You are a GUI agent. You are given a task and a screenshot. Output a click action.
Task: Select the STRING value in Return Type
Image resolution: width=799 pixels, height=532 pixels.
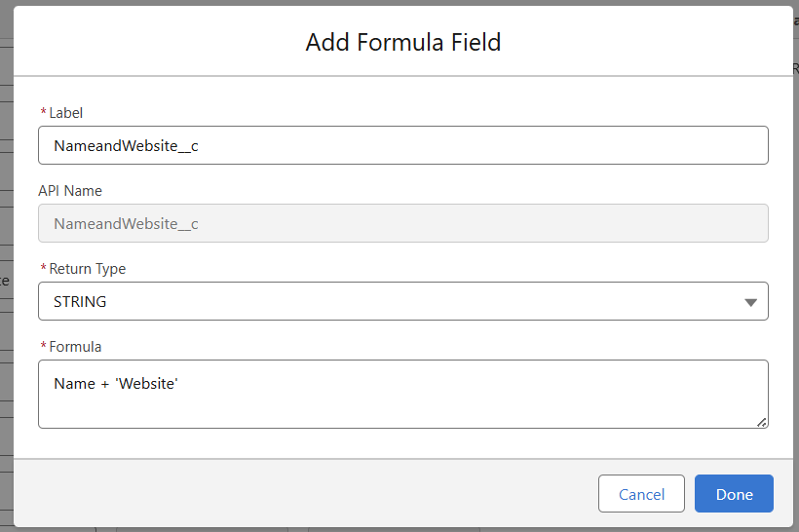[81, 302]
